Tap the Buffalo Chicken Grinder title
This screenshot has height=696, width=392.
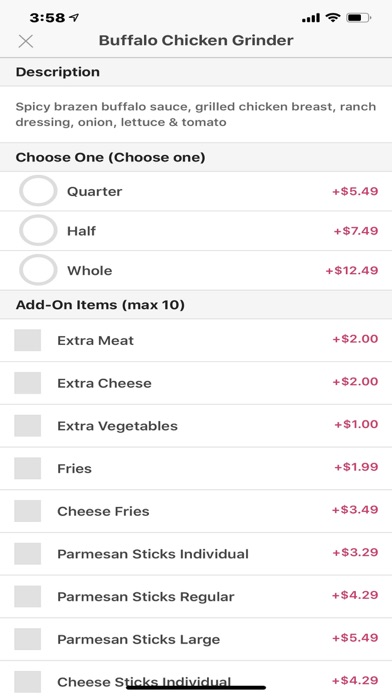pyautogui.click(x=196, y=40)
